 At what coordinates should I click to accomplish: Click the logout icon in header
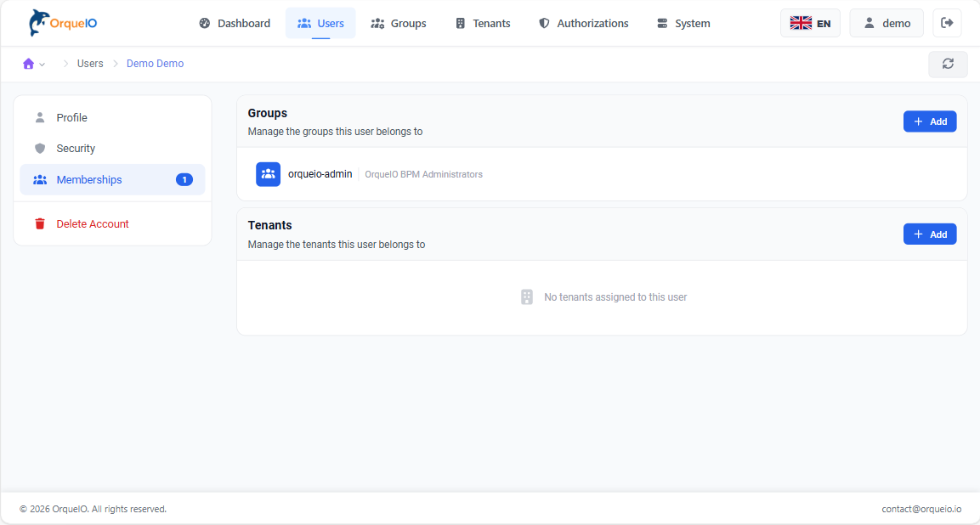click(947, 23)
